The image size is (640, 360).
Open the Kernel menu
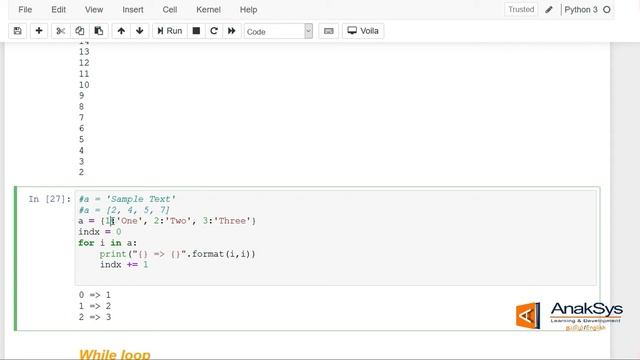208,9
